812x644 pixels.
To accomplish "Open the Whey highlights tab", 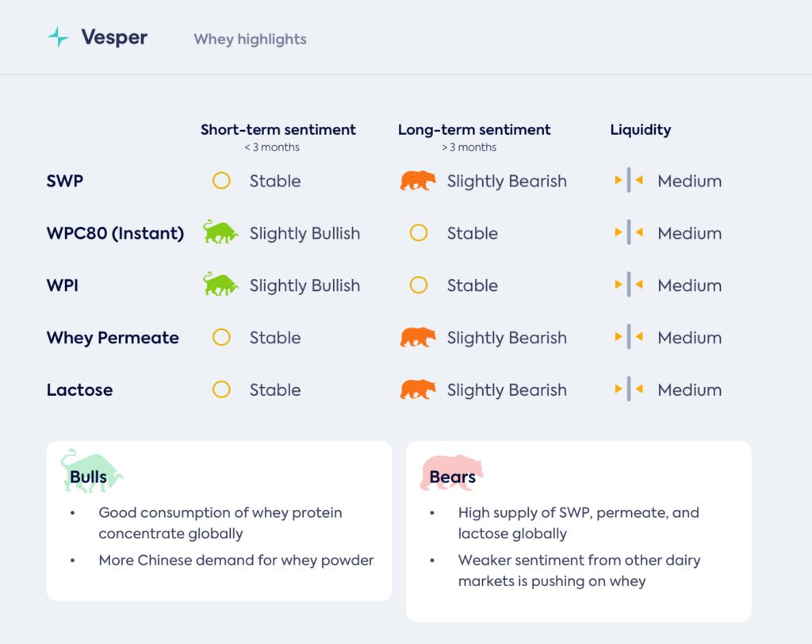I will 250,39.
